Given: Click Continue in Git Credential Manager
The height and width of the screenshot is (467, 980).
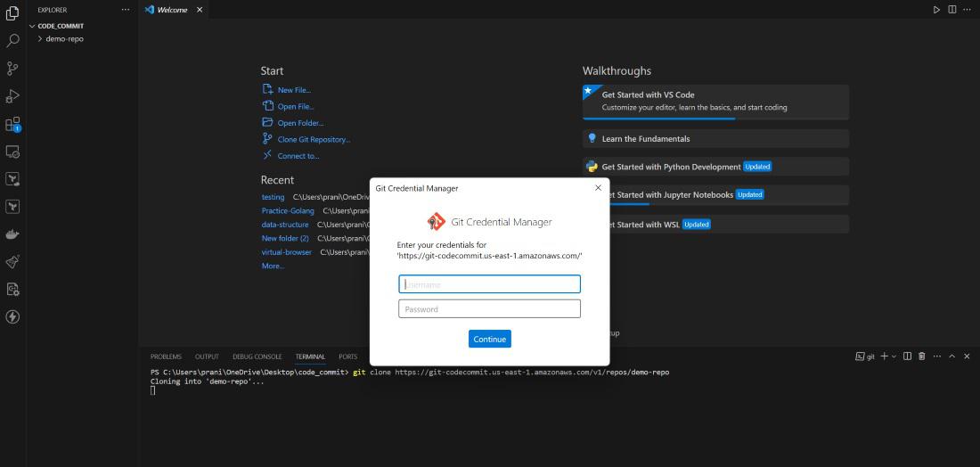Looking at the screenshot, I should [x=490, y=339].
